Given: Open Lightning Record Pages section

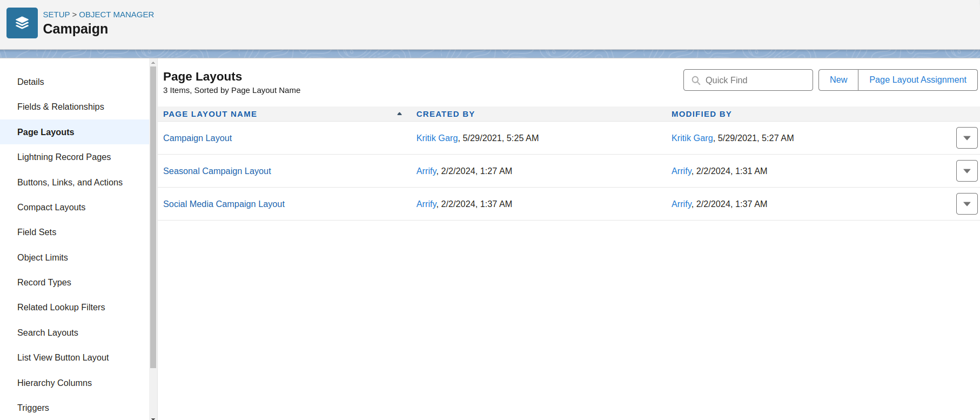Looking at the screenshot, I should [64, 157].
